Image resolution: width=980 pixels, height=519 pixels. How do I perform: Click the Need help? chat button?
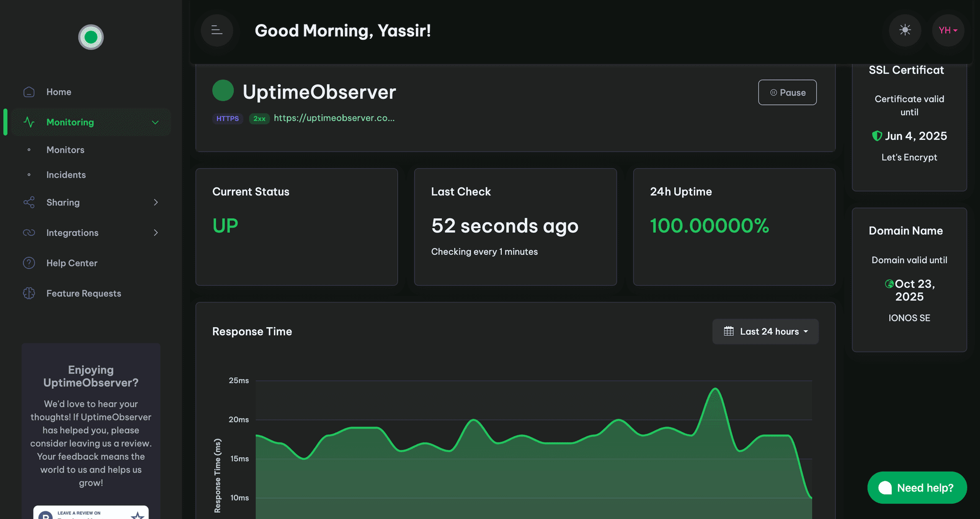[917, 488]
